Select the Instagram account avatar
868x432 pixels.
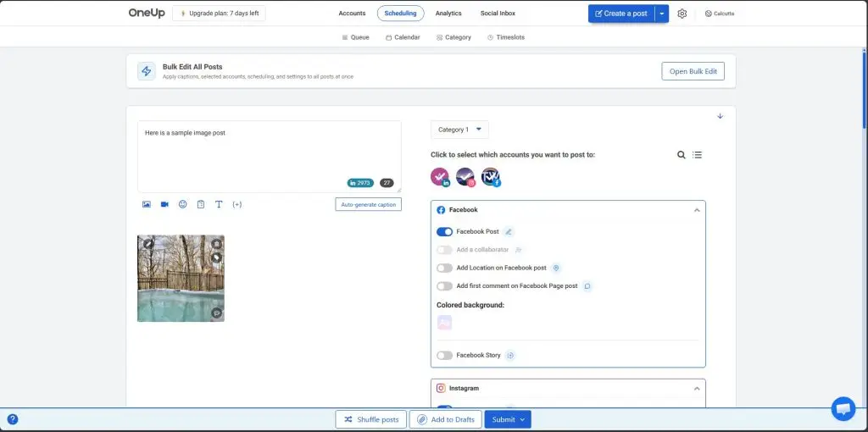pos(465,177)
